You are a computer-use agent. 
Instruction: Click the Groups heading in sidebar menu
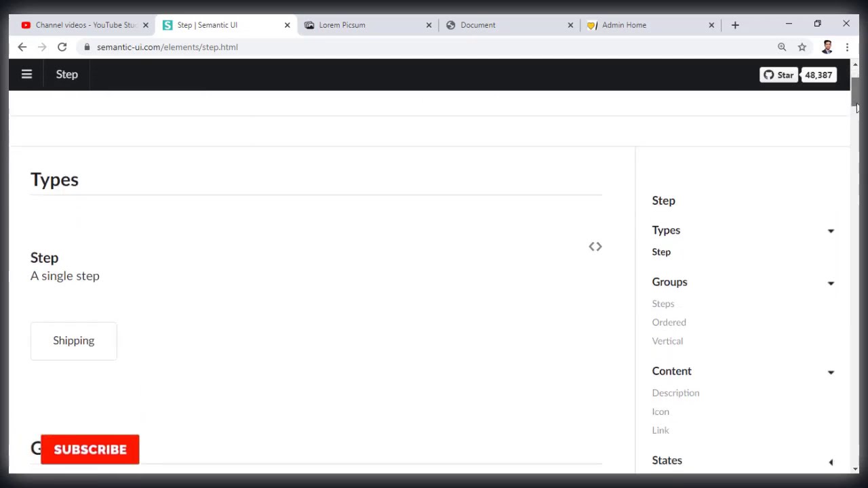(x=669, y=282)
